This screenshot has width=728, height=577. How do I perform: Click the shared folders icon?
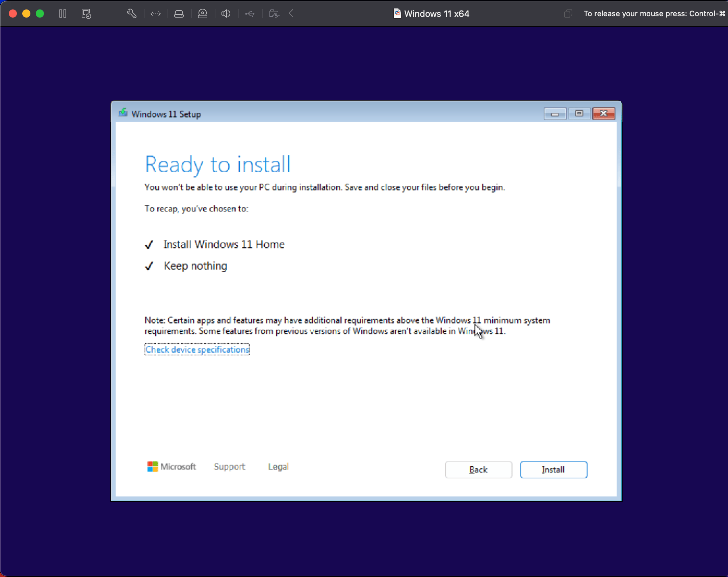click(x=274, y=14)
